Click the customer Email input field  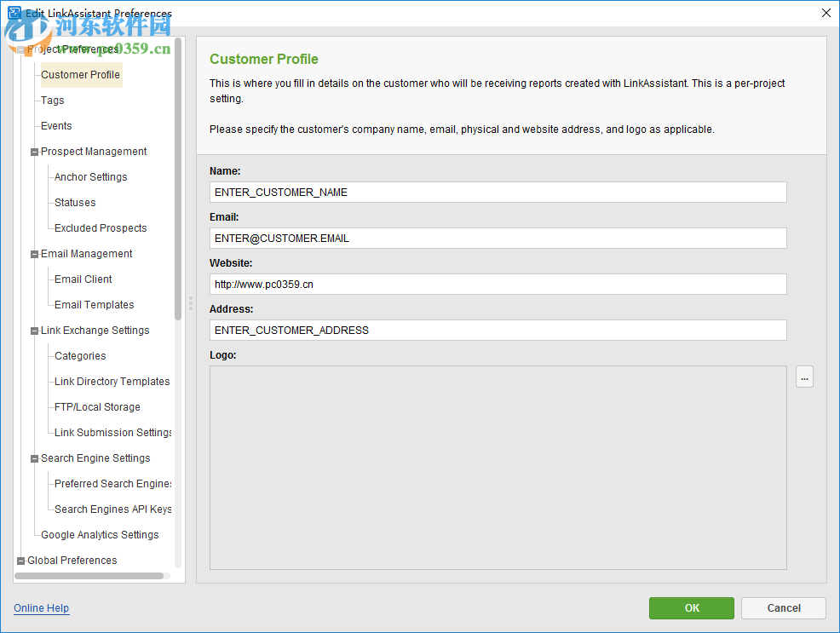(x=498, y=239)
